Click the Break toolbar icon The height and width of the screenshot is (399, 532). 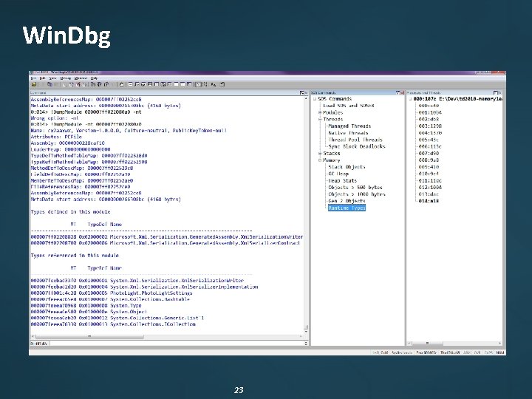pos(84,84)
